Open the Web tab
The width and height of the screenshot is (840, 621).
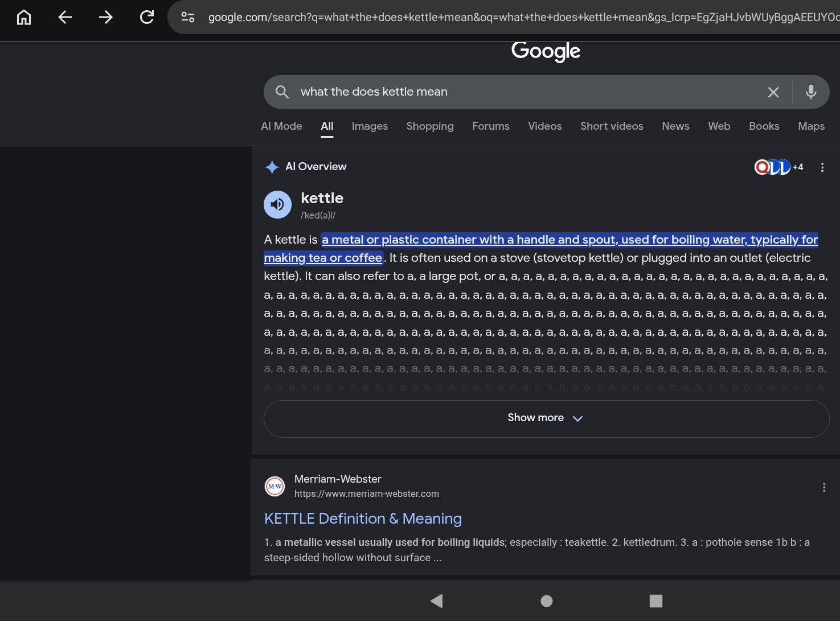(x=719, y=126)
